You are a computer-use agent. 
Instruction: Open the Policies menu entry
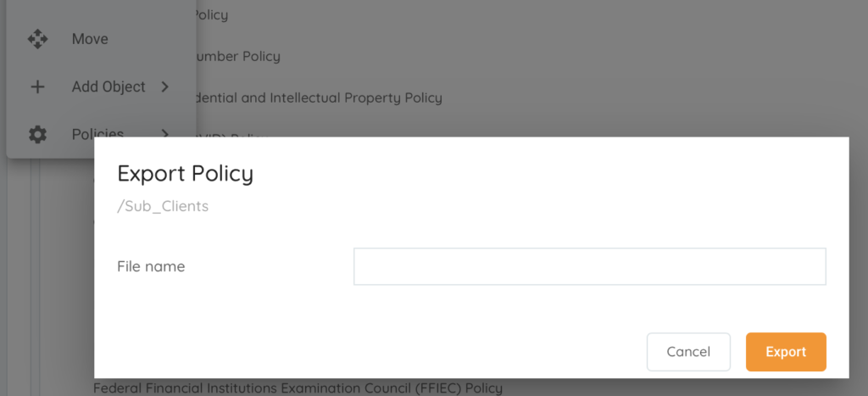(x=101, y=134)
